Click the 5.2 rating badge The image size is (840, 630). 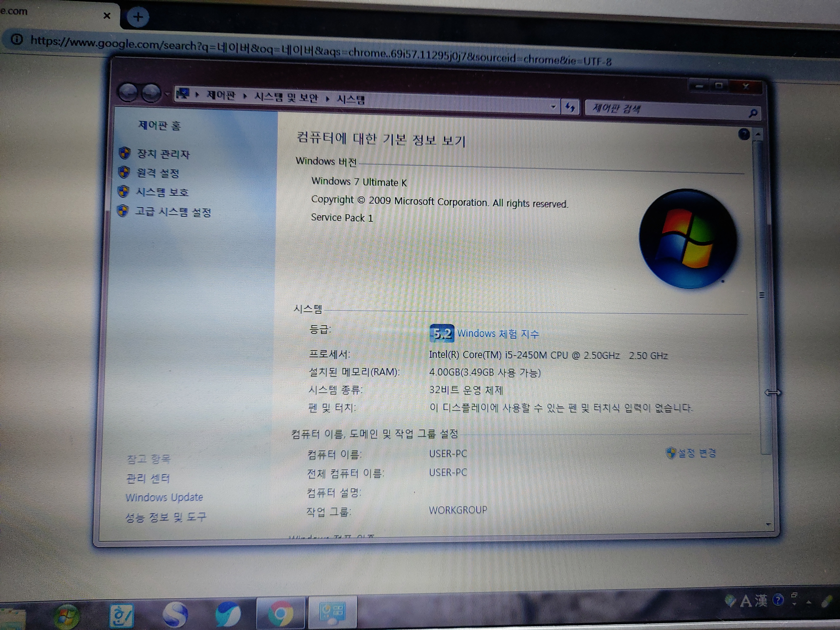tap(442, 333)
